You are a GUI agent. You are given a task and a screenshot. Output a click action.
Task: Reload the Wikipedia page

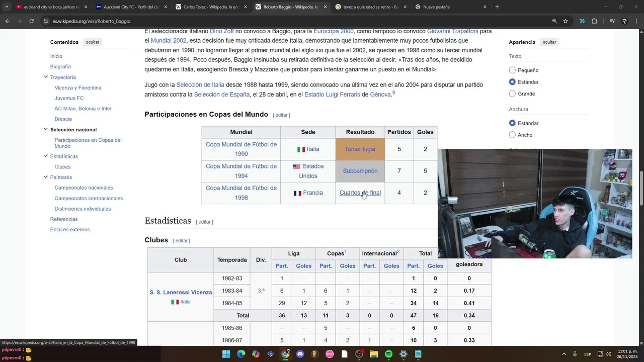[x=31, y=21]
